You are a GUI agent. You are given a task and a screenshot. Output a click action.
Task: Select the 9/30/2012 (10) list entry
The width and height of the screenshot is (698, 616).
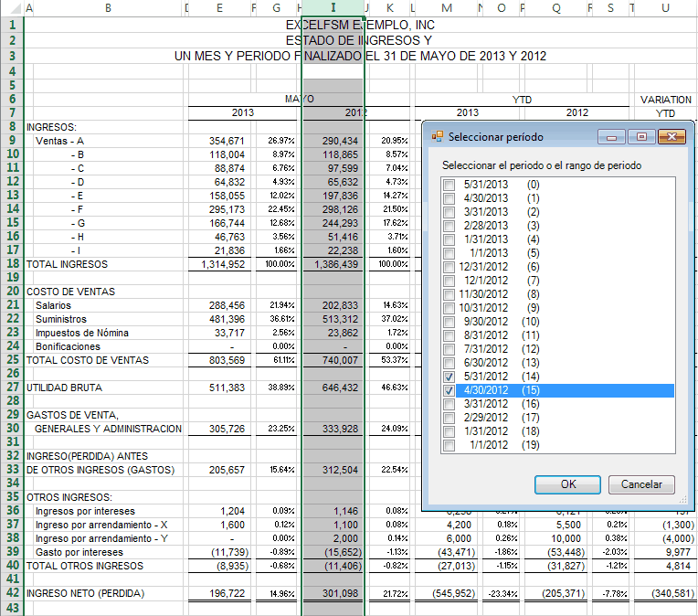tap(502, 322)
